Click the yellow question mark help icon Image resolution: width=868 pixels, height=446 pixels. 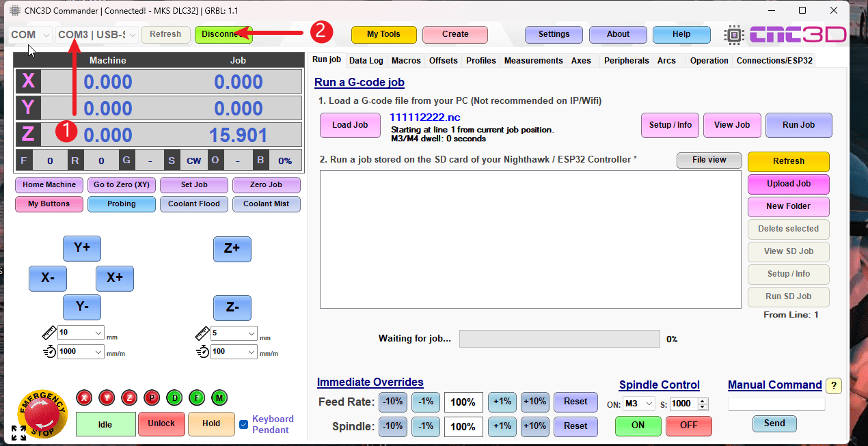coord(833,386)
